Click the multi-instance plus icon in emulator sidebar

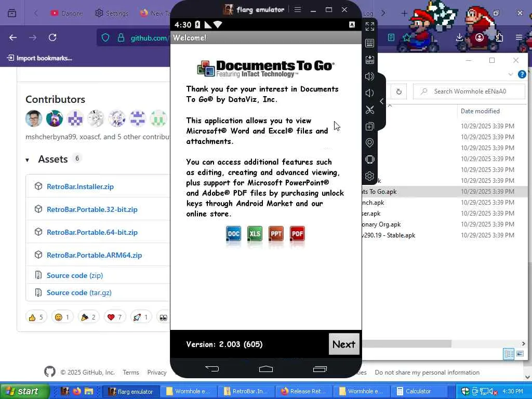click(369, 126)
